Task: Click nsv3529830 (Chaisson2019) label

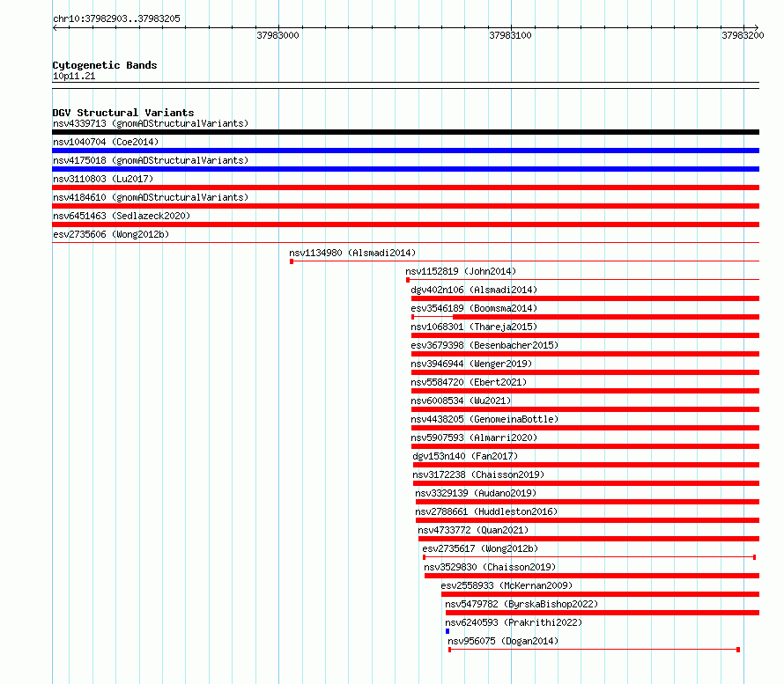Action: pos(490,567)
